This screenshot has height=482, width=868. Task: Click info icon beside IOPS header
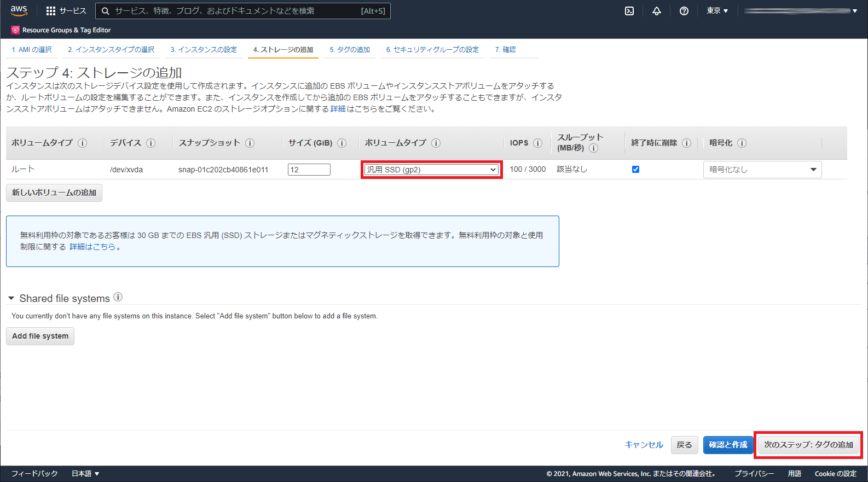pyautogui.click(x=537, y=143)
